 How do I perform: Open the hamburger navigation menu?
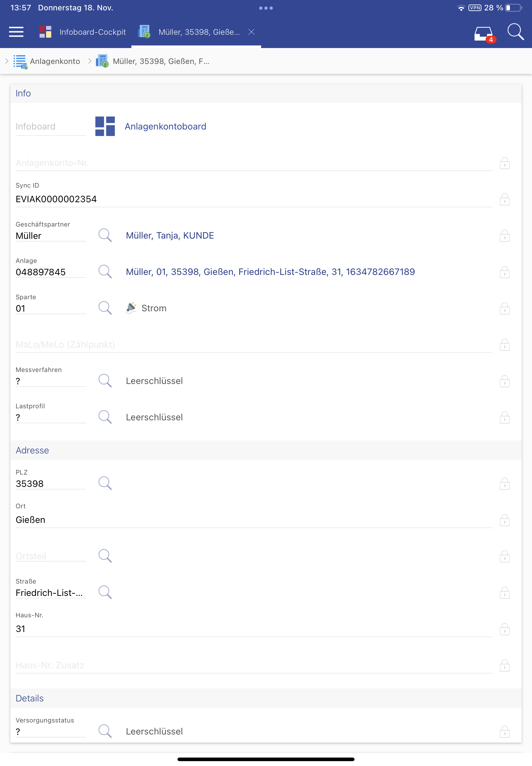(x=16, y=32)
